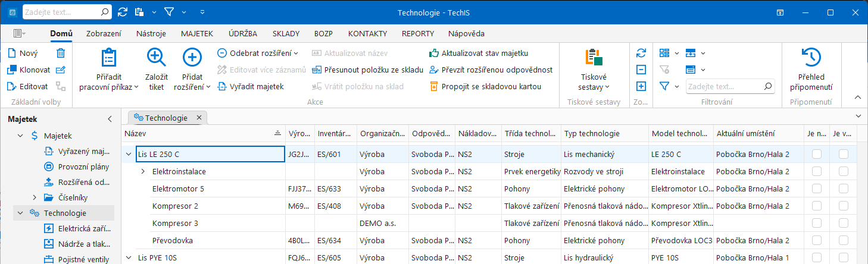Viewport: 868px width, 264px height.
Task: Open the Tiskové sestavy icon
Action: pos(594,58)
